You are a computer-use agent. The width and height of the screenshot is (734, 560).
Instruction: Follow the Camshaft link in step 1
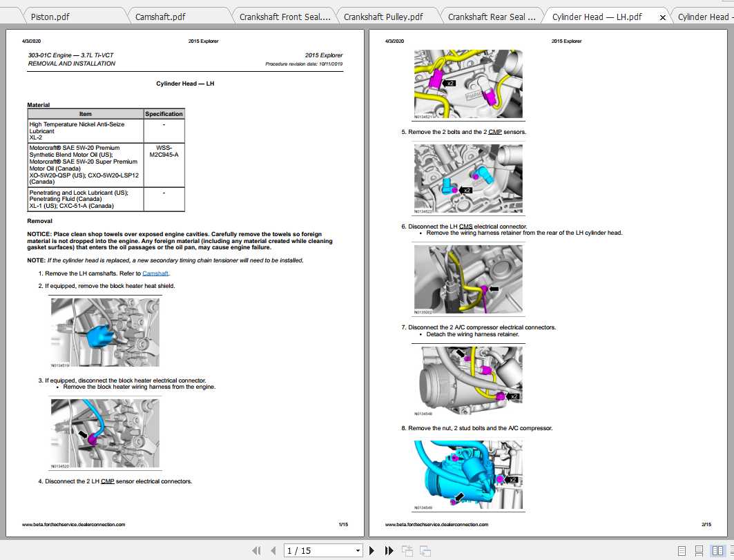[155, 273]
